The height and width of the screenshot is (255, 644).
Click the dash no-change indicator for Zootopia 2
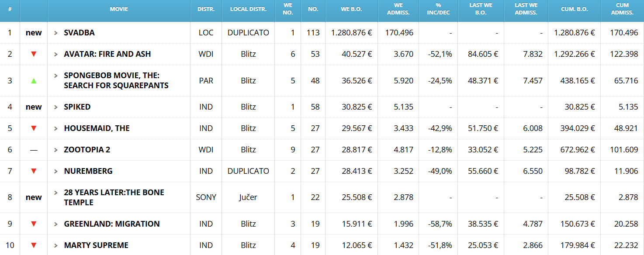click(34, 150)
